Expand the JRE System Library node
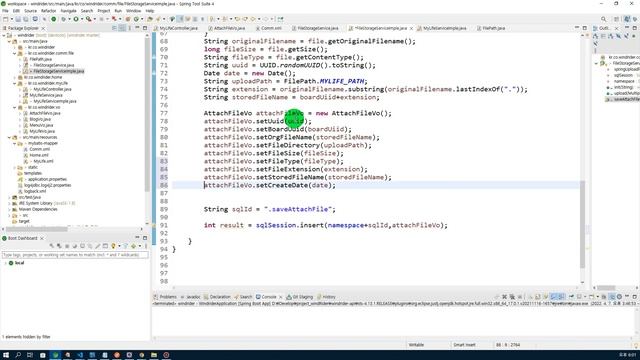The height and width of the screenshot is (360, 640). point(9,203)
